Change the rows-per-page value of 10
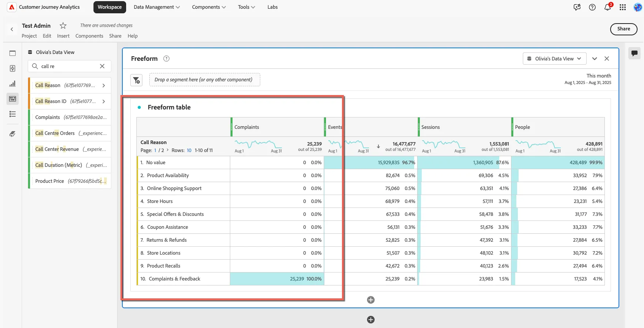The height and width of the screenshot is (328, 644). tap(189, 151)
